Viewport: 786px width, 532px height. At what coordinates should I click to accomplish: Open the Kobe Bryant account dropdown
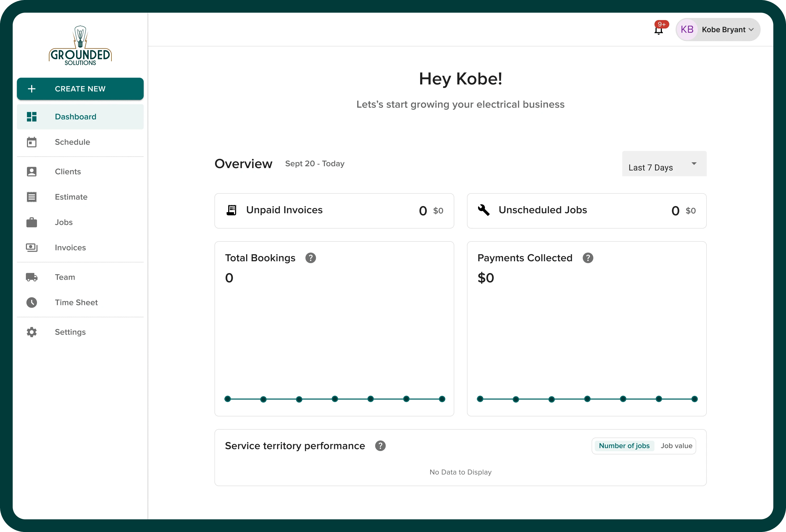pyautogui.click(x=718, y=30)
